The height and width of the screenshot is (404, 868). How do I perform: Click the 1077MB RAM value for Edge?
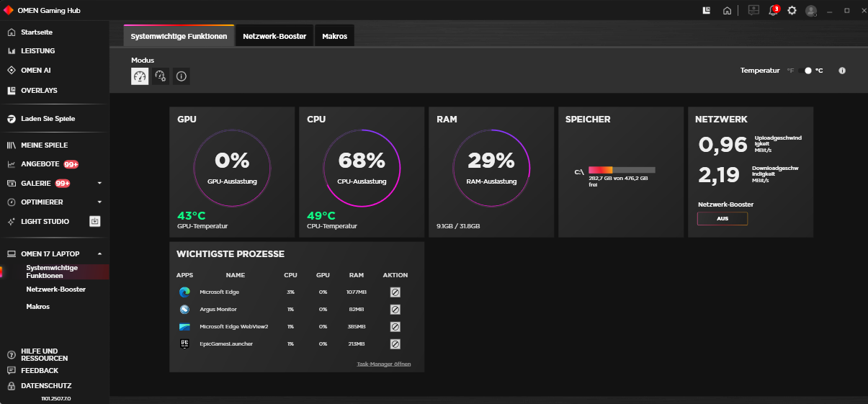357,292
